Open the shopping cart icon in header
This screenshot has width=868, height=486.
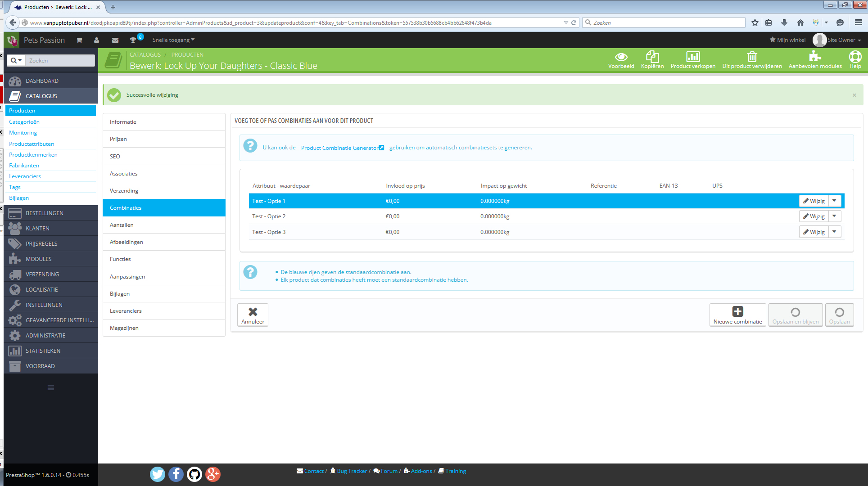(x=79, y=40)
